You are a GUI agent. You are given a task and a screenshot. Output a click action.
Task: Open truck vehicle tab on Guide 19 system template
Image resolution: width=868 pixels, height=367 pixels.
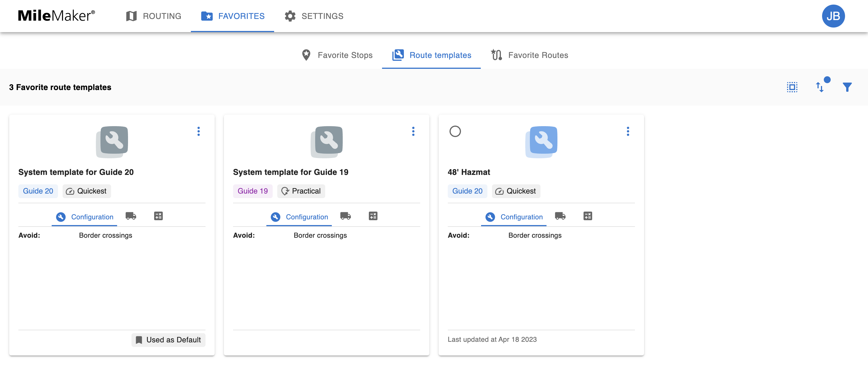(x=345, y=216)
